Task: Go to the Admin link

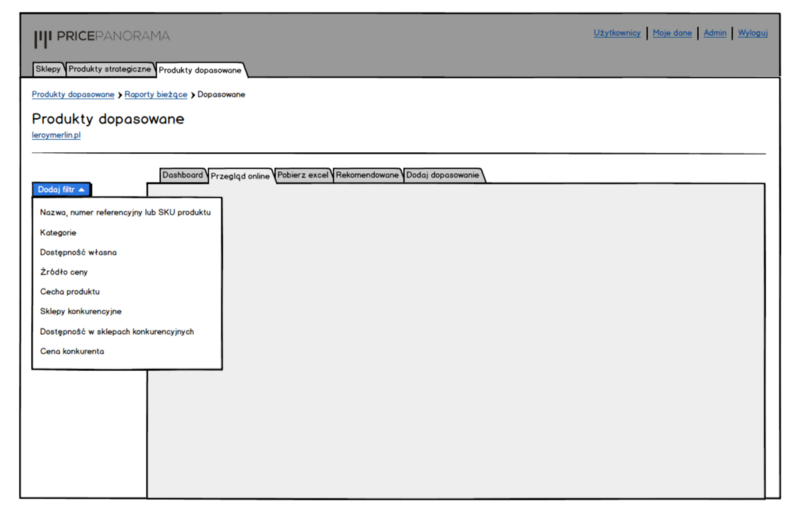Action: [x=715, y=33]
